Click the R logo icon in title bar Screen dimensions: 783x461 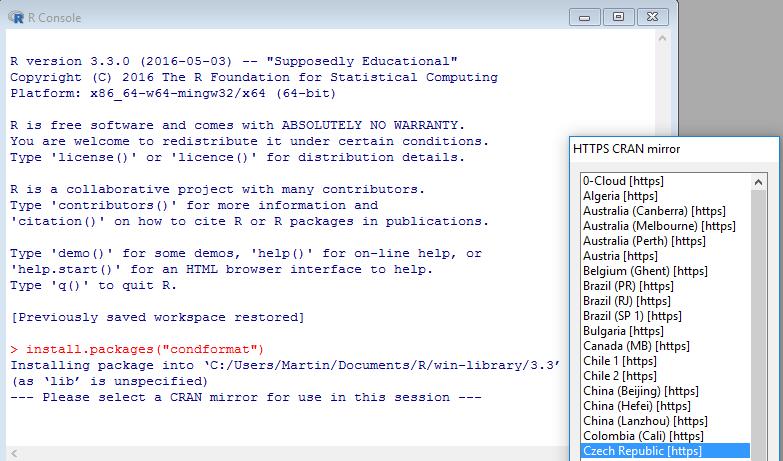click(x=16, y=17)
